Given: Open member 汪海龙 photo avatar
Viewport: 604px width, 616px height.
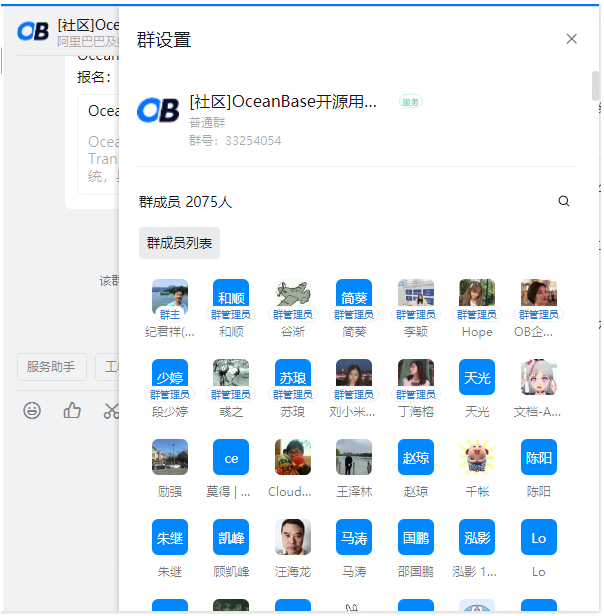Looking at the screenshot, I should click(x=293, y=537).
